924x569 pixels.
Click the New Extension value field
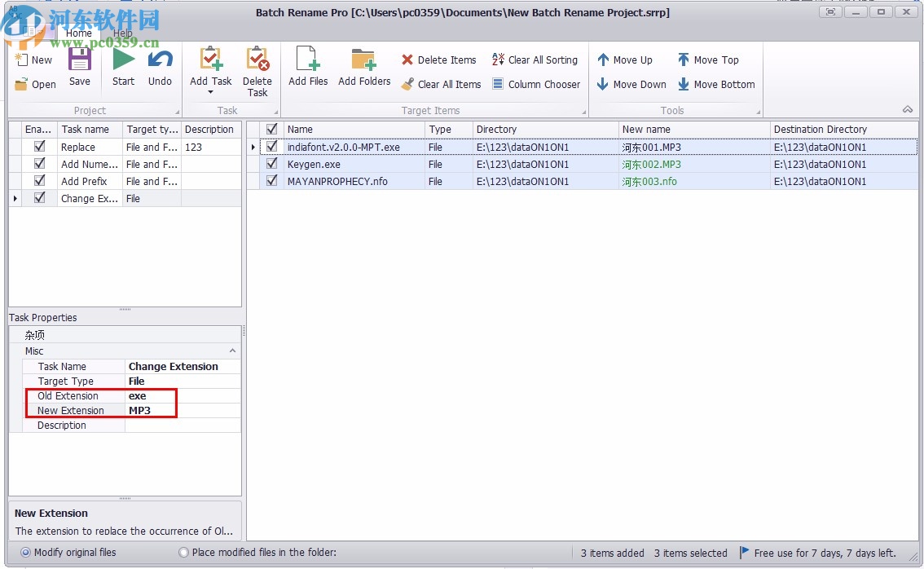pyautogui.click(x=183, y=411)
